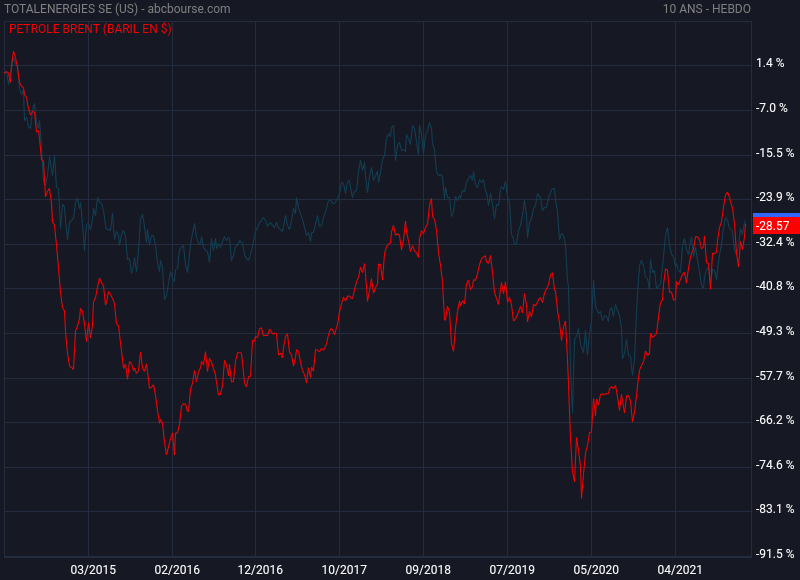The width and height of the screenshot is (800, 580).
Task: Click the '-15.5 %' axis label
Action: 774,153
